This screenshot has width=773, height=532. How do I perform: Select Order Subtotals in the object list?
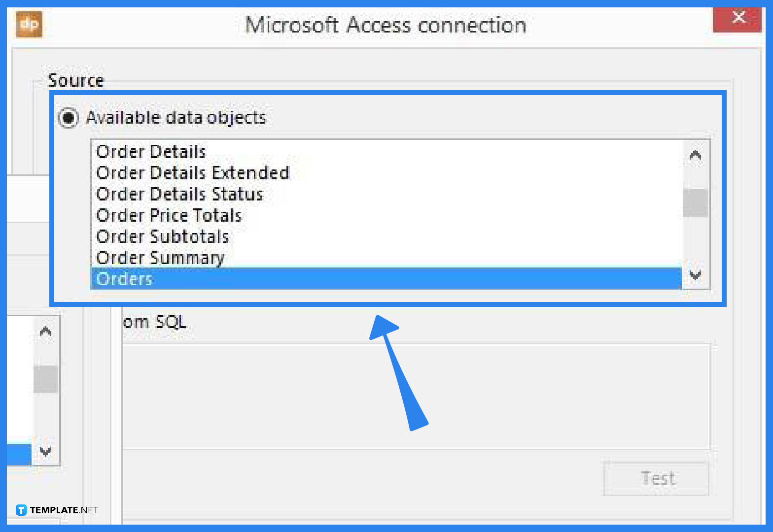tap(163, 236)
